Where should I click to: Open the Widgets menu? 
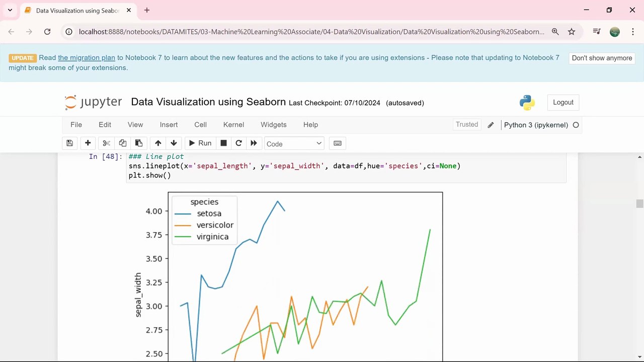273,125
